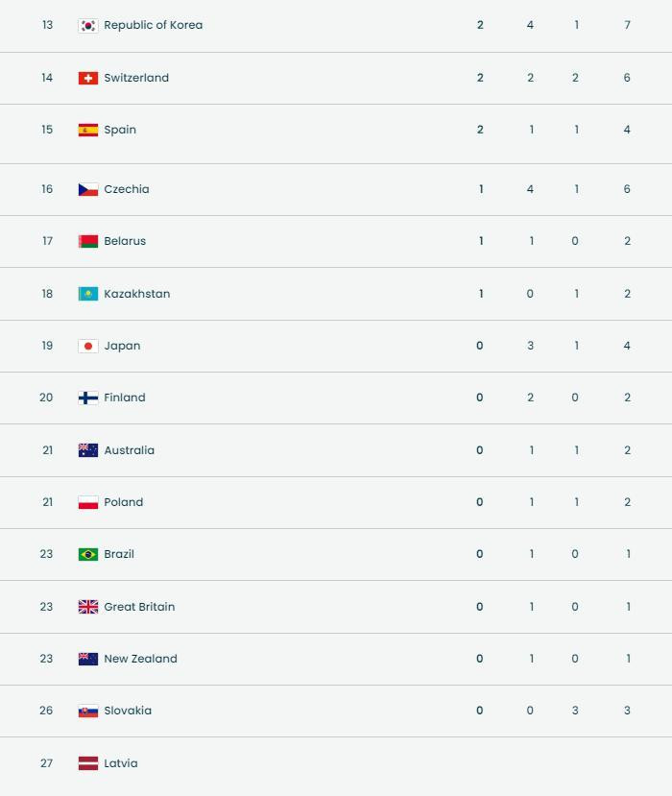
Task: Click the Czechia flag icon
Action: (88, 189)
